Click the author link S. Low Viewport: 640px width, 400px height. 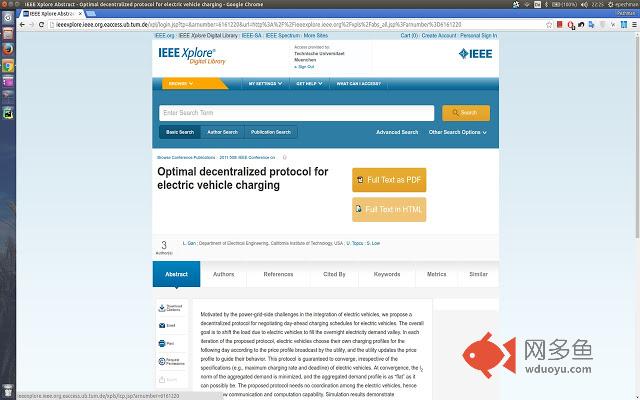(373, 243)
